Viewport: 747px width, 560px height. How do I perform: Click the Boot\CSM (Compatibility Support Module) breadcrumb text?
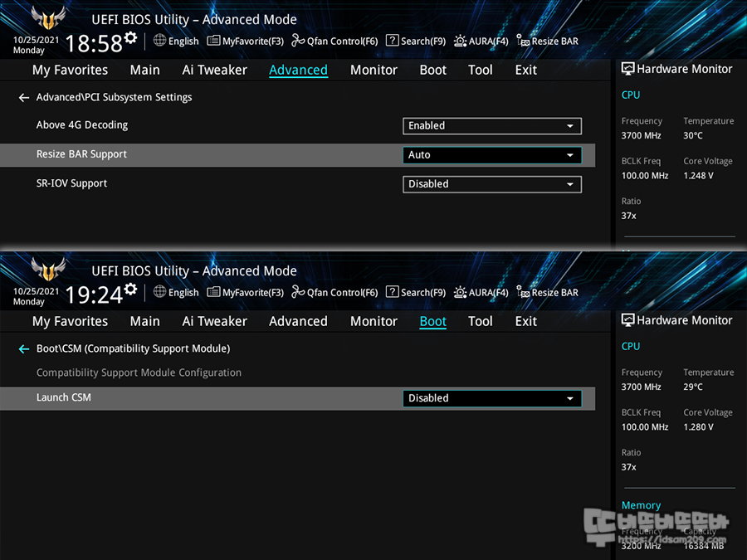133,348
